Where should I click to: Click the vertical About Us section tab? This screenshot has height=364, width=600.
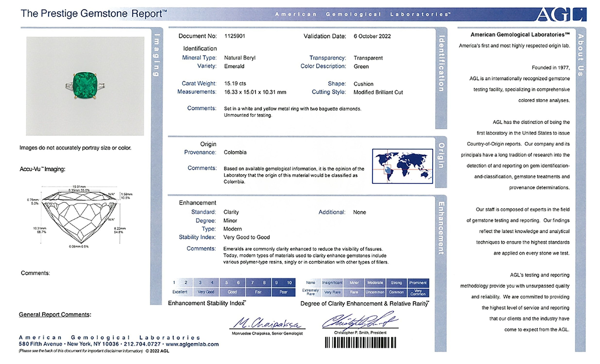(x=581, y=55)
